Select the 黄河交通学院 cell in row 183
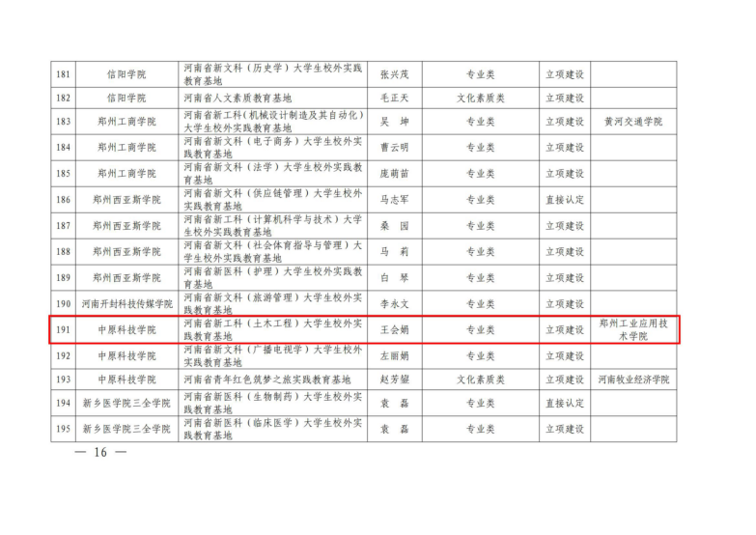756x535 pixels. coord(633,123)
